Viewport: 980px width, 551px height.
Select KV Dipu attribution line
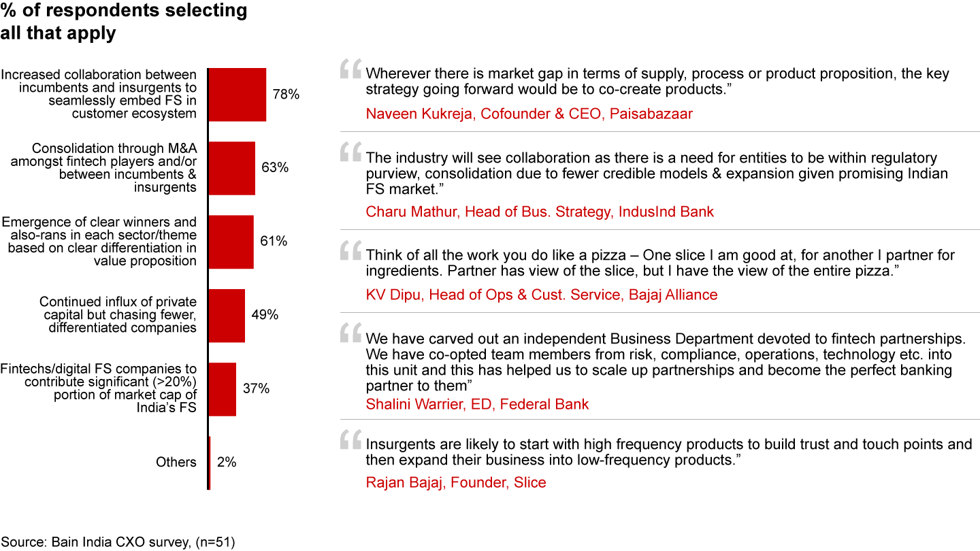point(541,295)
